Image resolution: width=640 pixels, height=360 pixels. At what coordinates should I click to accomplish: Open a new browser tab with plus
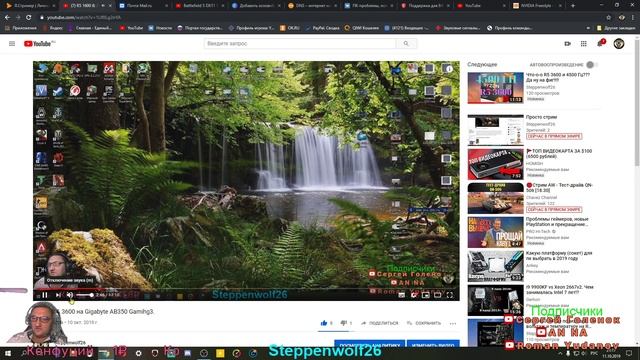click(573, 6)
